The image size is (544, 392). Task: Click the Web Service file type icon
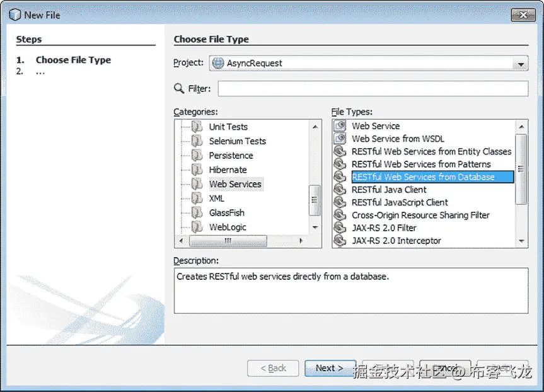click(x=340, y=126)
